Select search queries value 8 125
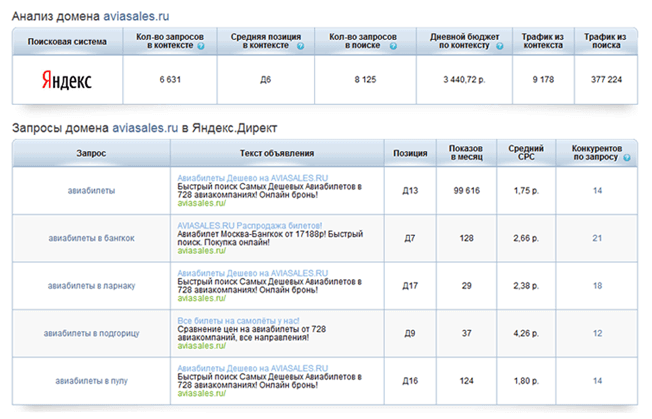The image size is (652, 419). [x=365, y=79]
